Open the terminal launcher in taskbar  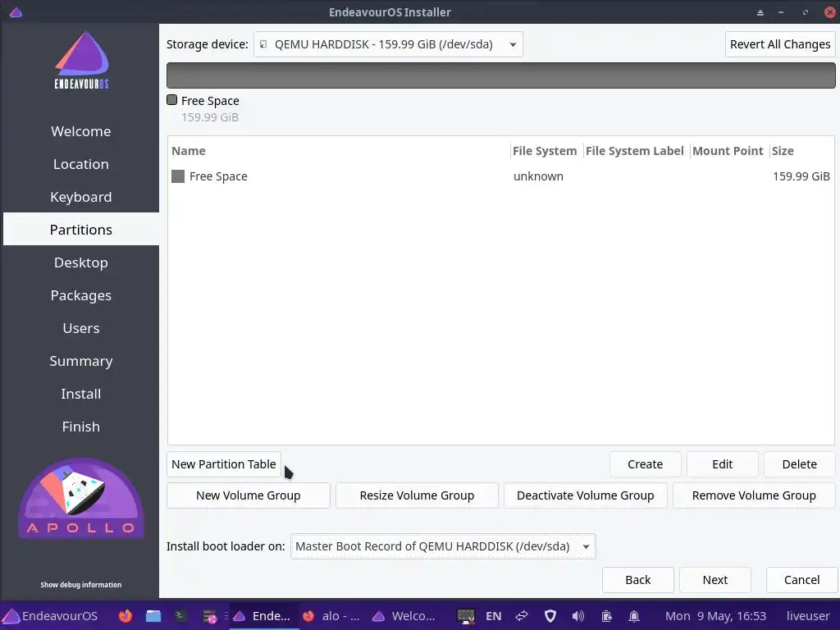(180, 616)
